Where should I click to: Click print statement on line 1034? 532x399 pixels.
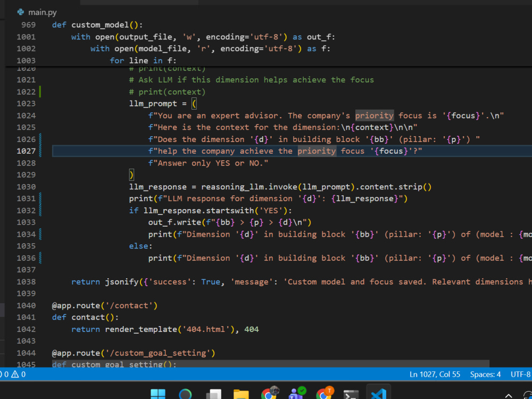pos(340,234)
